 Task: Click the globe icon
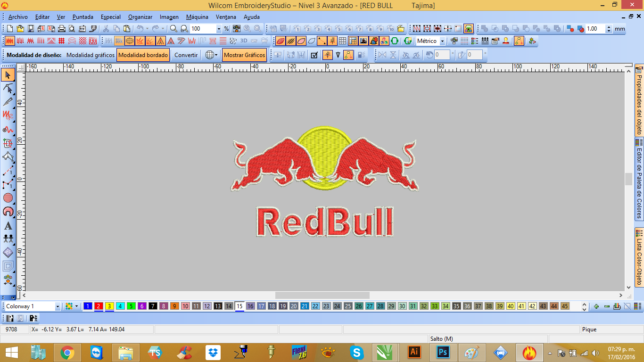(x=209, y=55)
